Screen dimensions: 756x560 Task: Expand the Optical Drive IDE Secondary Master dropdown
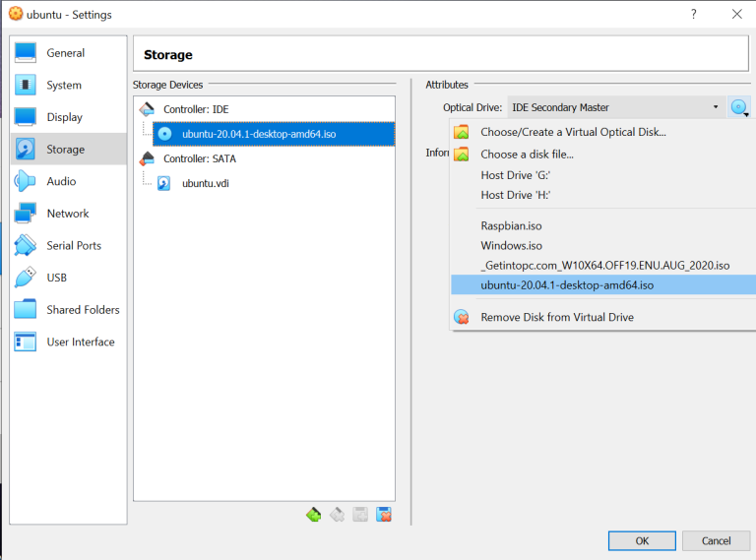616,107
